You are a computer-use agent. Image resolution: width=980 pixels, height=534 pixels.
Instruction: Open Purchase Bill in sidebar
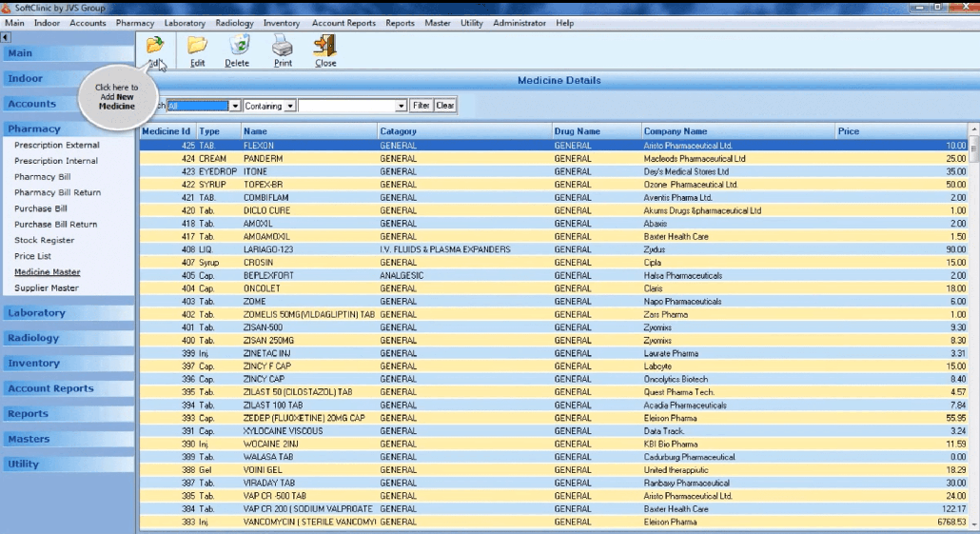coord(41,208)
